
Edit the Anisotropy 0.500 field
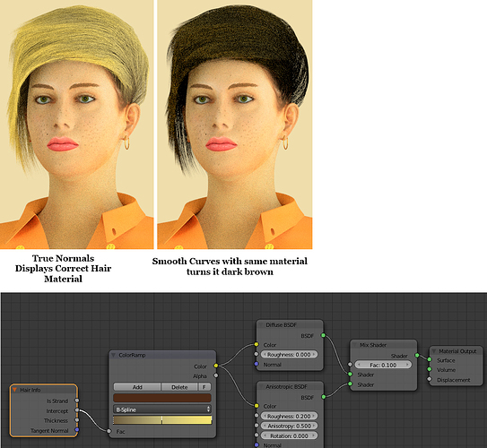(289, 426)
